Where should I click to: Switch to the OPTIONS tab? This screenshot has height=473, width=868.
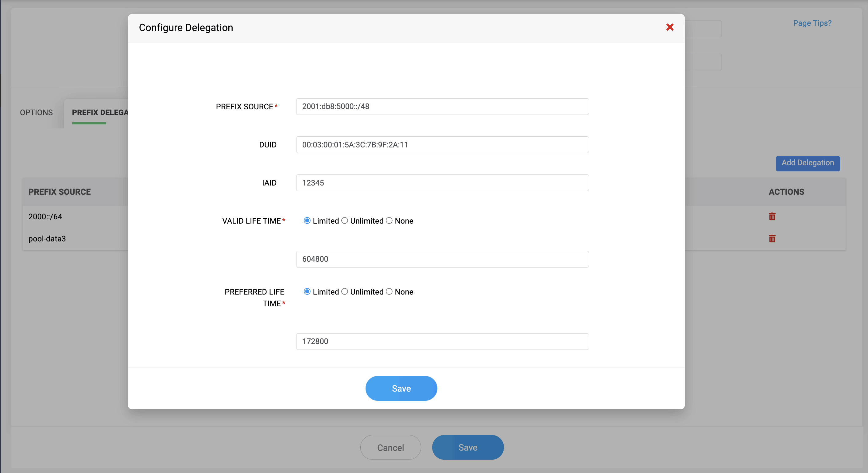(36, 112)
